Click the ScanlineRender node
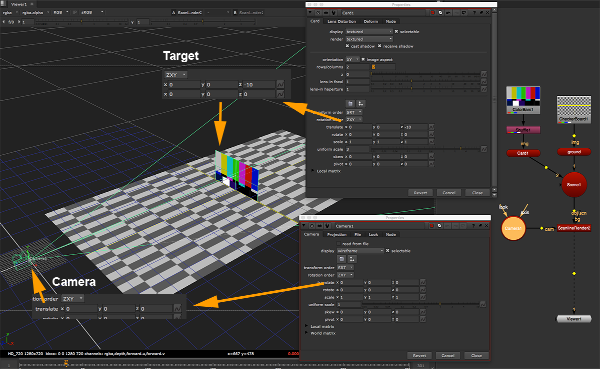The image size is (600, 369). click(x=574, y=228)
